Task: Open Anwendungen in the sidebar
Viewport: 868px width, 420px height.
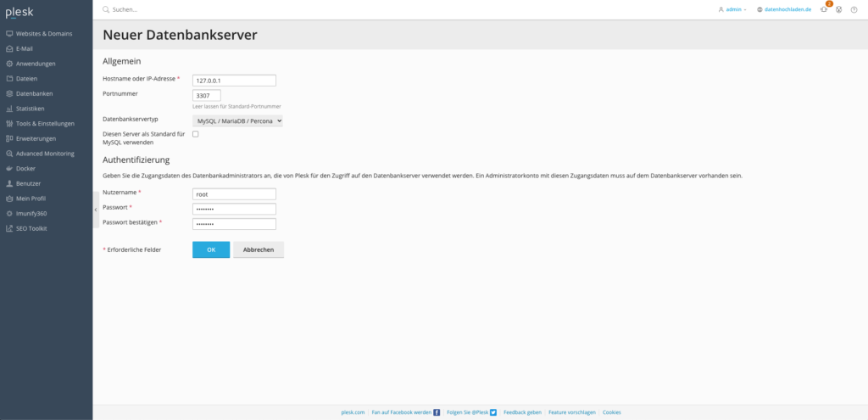Action: click(x=36, y=64)
